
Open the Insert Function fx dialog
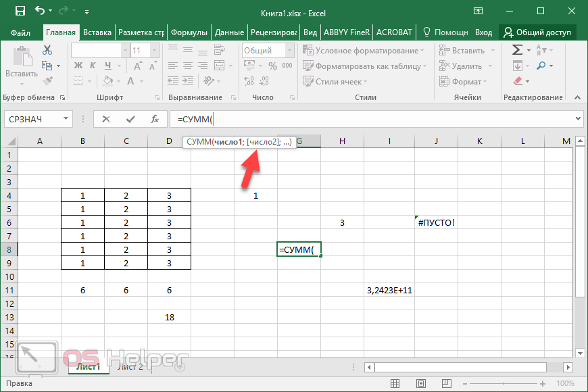154,119
